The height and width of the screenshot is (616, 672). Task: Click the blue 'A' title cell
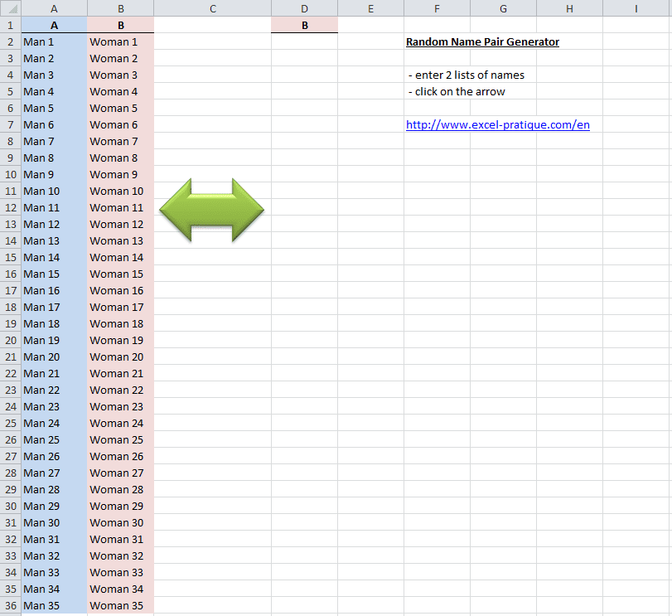pos(54,26)
